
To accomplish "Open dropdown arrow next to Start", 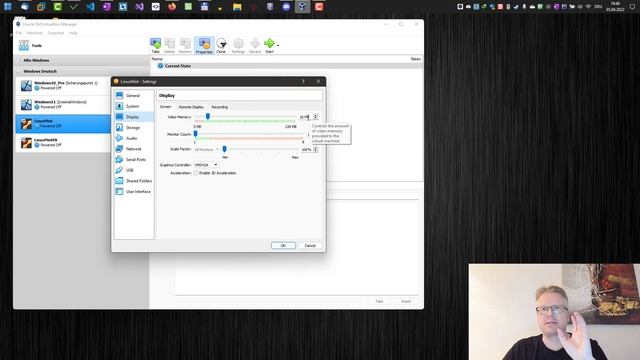I will [x=278, y=45].
